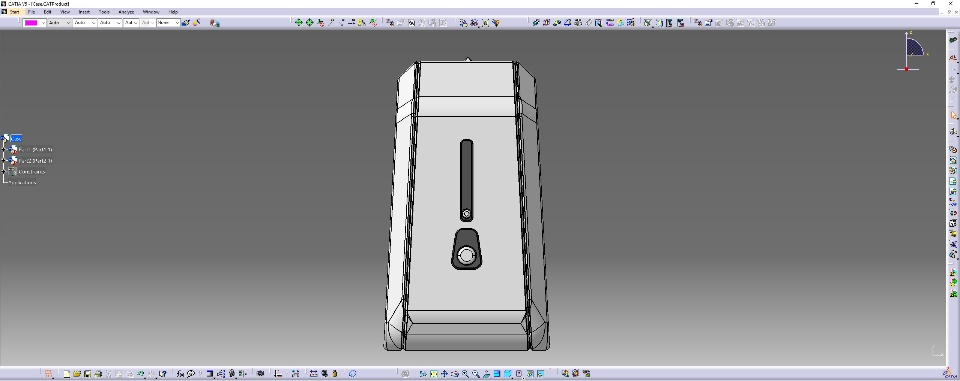Image resolution: width=960 pixels, height=381 pixels.
Task: Select the Pan view tool
Action: (444, 374)
